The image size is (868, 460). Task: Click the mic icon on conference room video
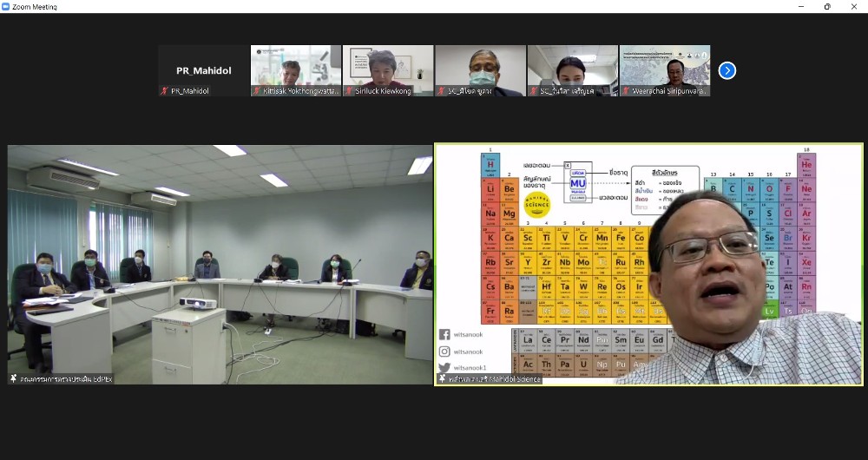click(x=14, y=378)
